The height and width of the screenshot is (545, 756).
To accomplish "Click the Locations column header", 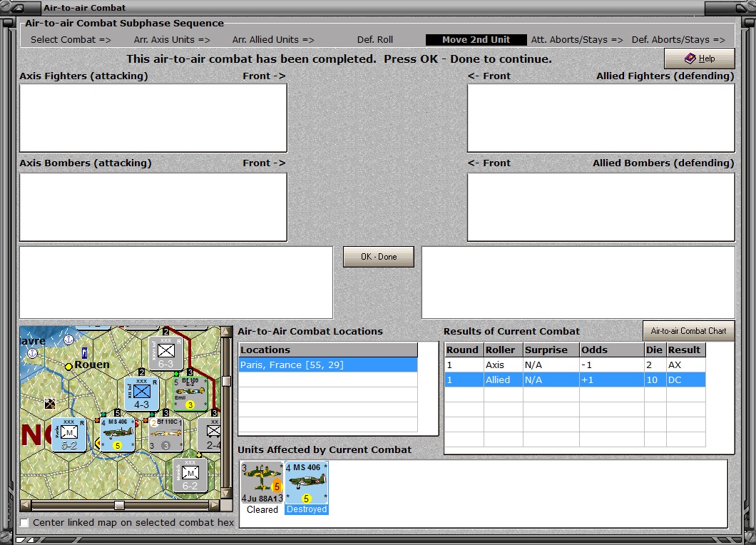I will 328,350.
